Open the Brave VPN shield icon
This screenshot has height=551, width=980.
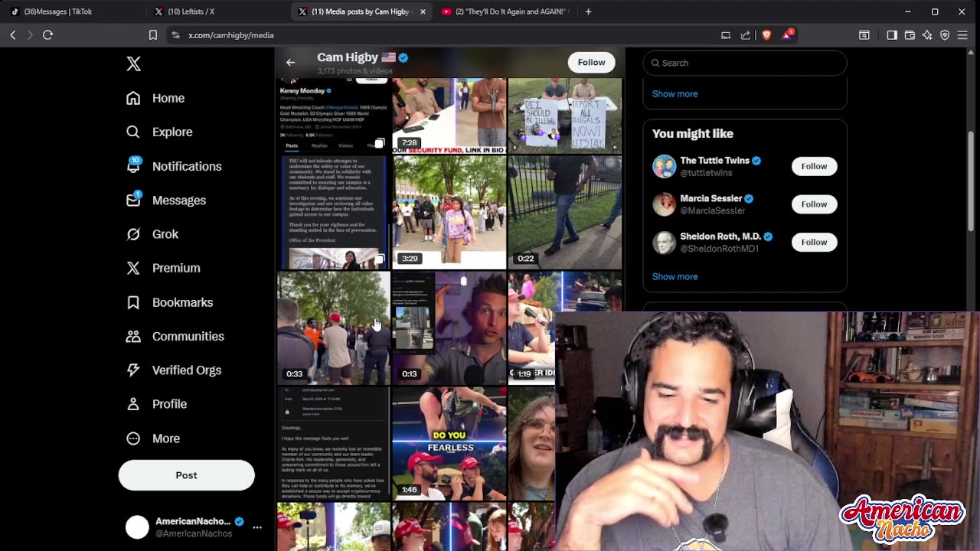click(x=945, y=35)
